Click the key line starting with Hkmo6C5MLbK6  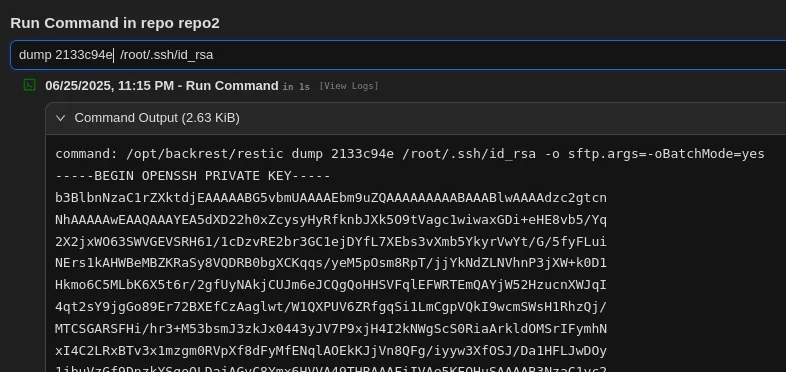tap(331, 285)
